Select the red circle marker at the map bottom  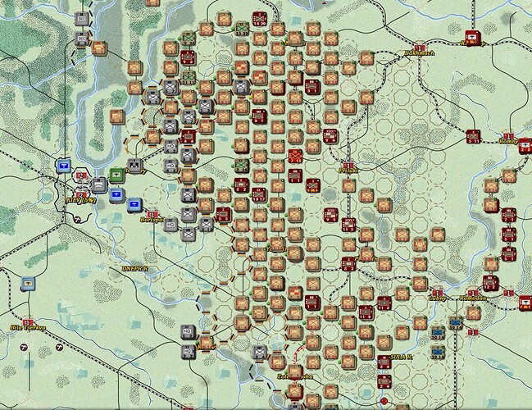coord(384,401)
